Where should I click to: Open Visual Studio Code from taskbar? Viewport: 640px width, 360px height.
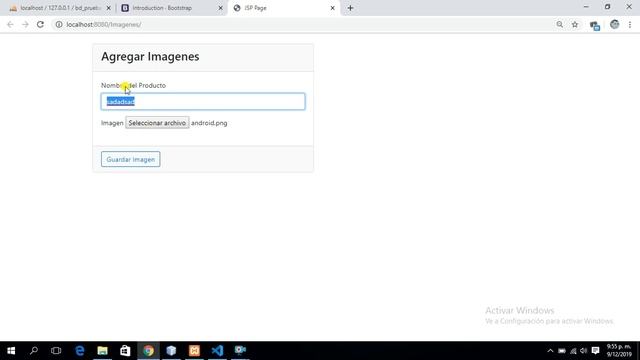[217, 351]
